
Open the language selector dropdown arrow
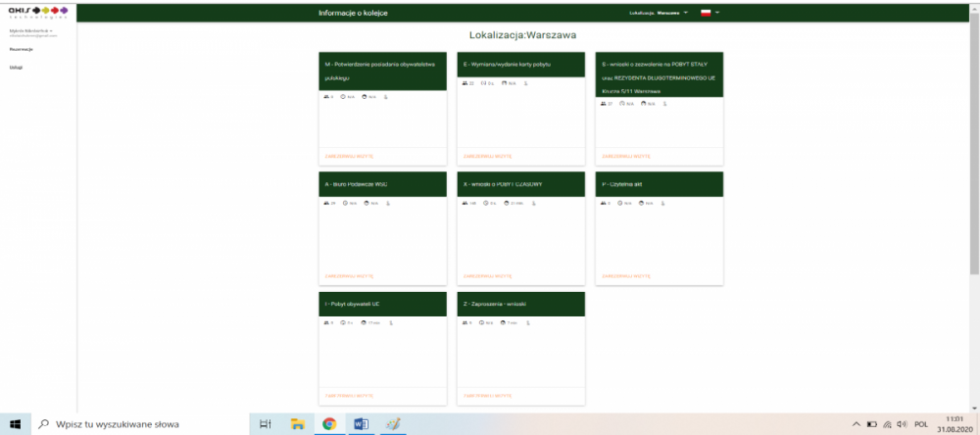[717, 13]
